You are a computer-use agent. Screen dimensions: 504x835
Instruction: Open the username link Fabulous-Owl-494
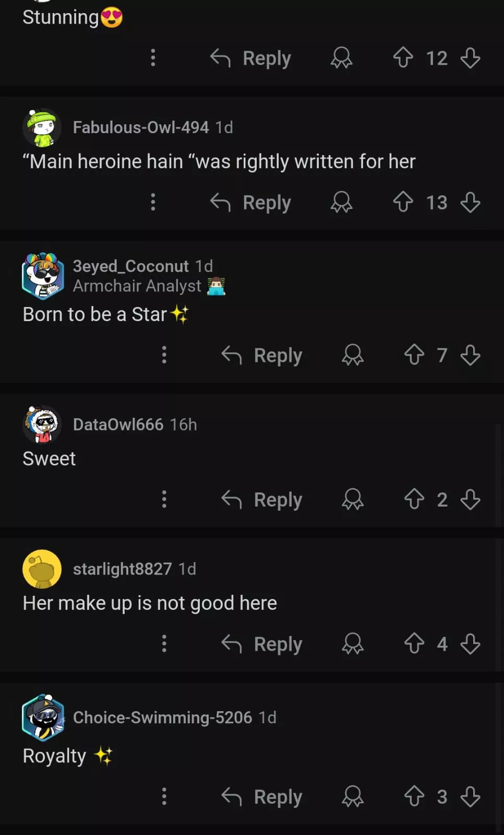click(141, 127)
